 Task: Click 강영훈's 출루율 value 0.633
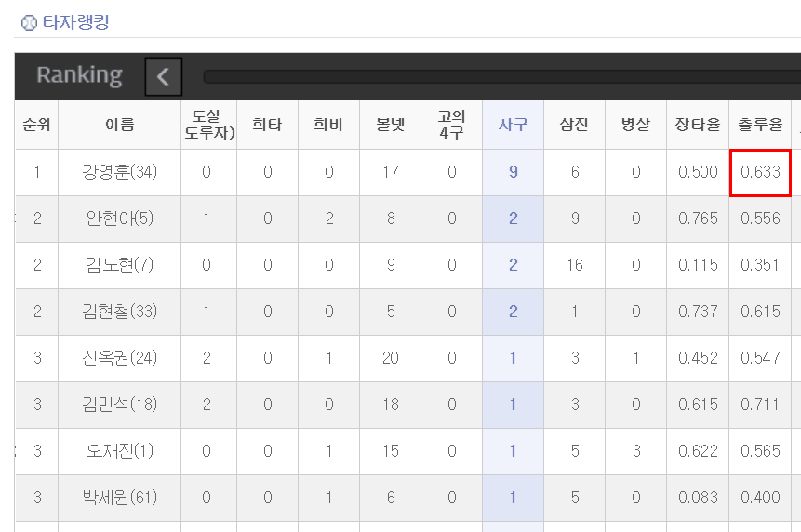point(760,172)
